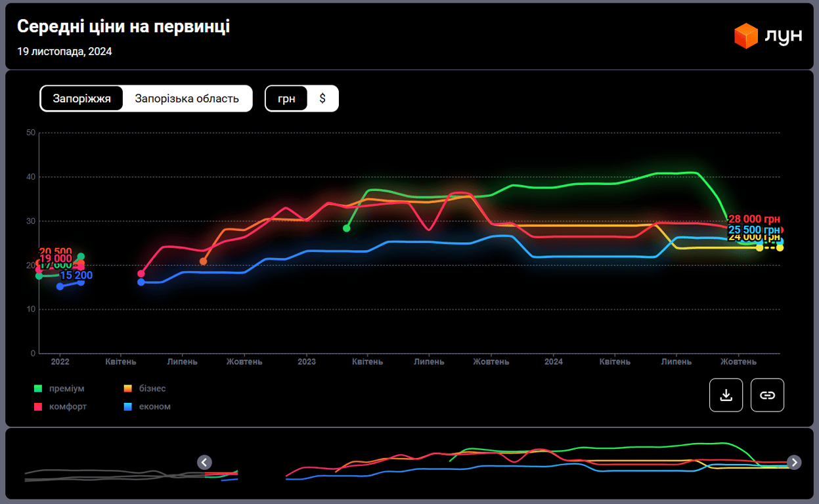
Task: Click the green преміум start point in 2023
Action: coord(347,228)
